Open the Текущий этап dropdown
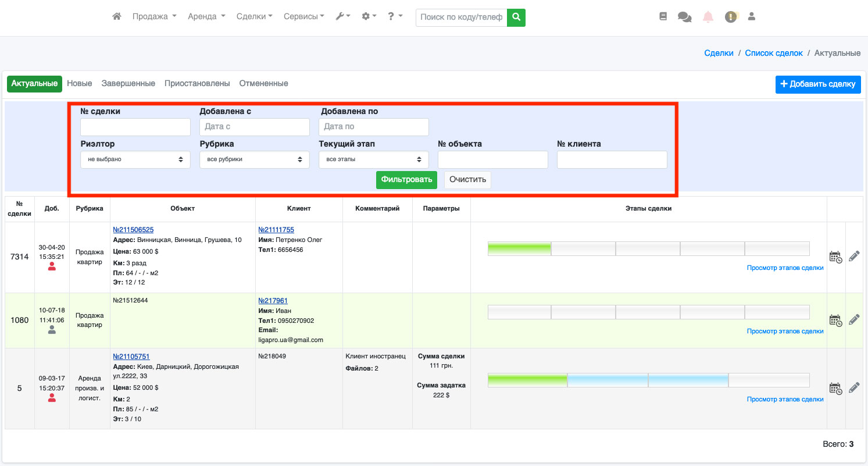This screenshot has width=868, height=466. pyautogui.click(x=373, y=159)
